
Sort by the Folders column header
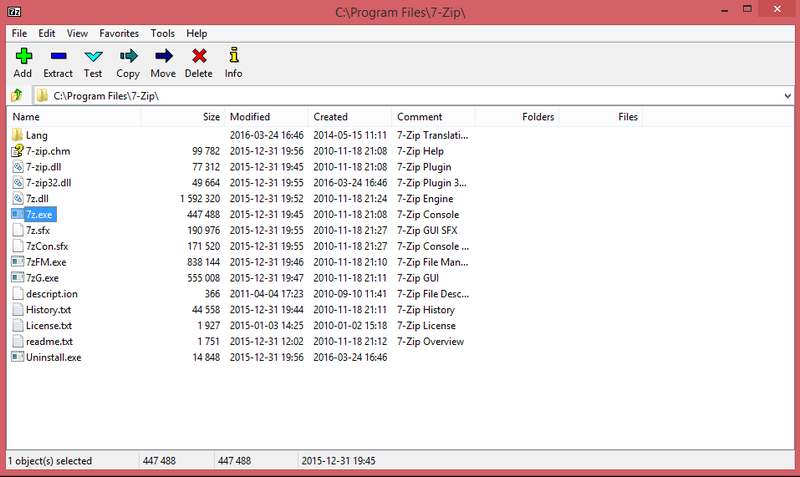517,117
